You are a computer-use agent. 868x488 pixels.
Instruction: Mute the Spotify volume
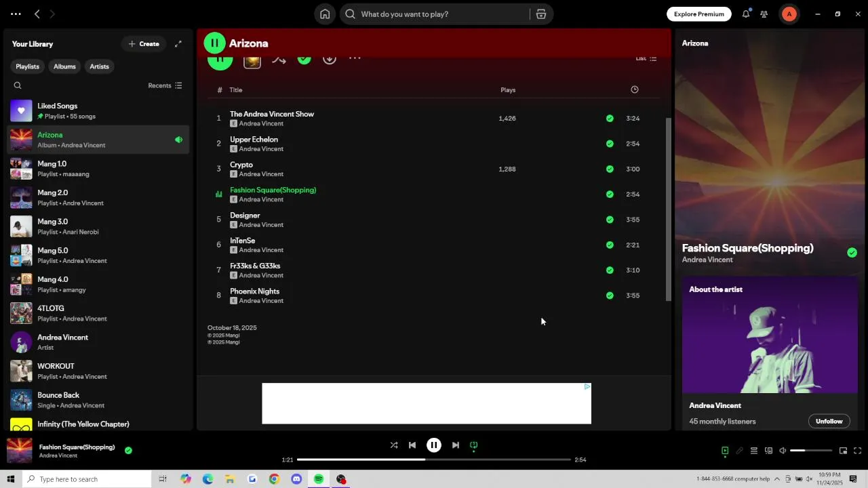783,451
